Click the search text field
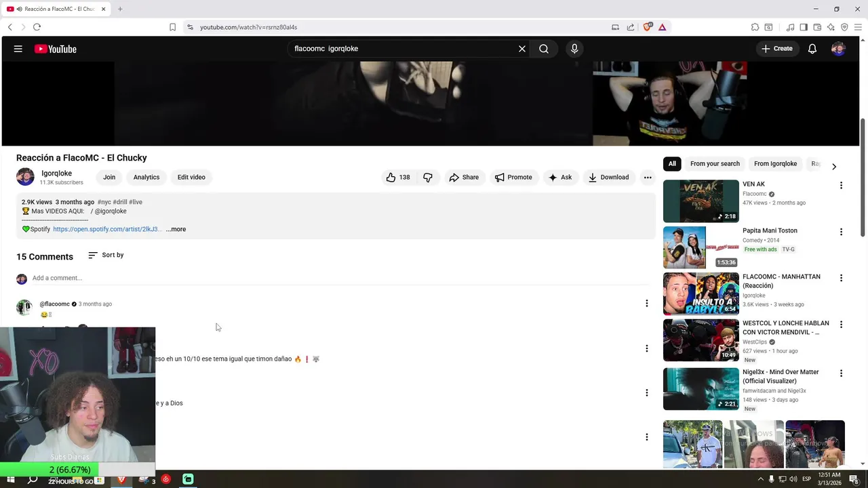 click(x=403, y=49)
